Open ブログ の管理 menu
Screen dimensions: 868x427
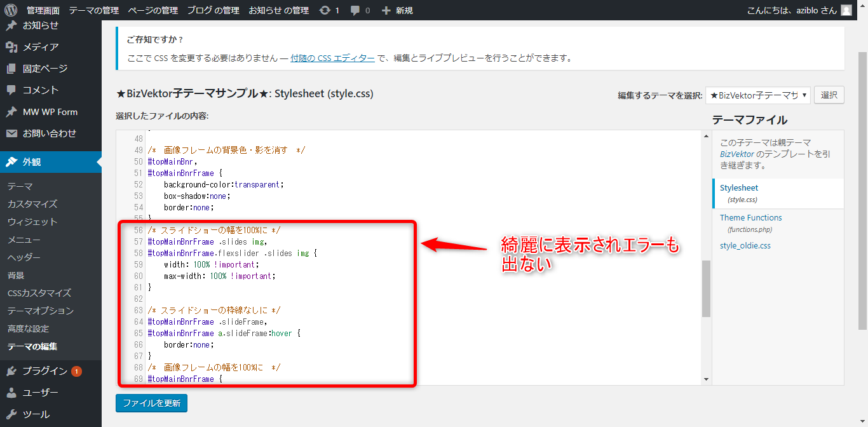(213, 10)
